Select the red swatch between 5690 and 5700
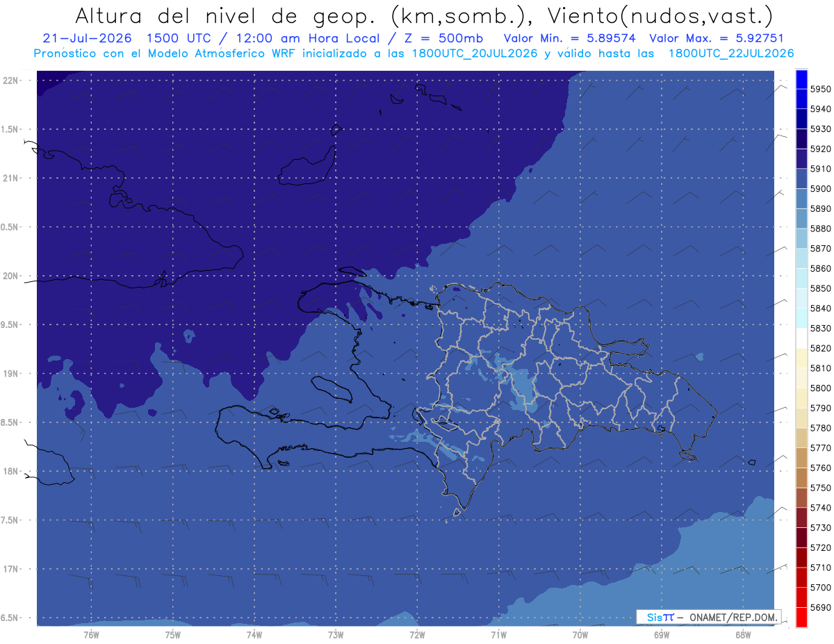834x644 pixels. click(801, 597)
